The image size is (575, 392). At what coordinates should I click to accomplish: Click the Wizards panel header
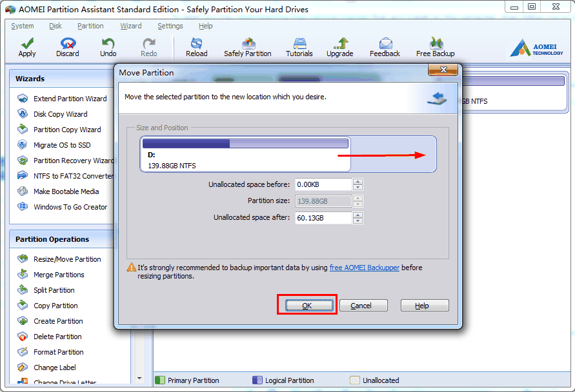[x=63, y=79]
